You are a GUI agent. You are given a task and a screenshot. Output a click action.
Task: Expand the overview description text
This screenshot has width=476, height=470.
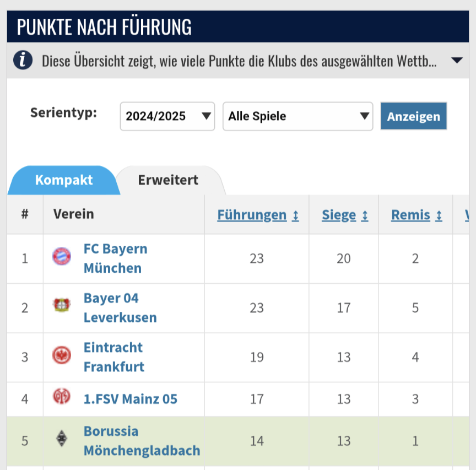pos(456,61)
